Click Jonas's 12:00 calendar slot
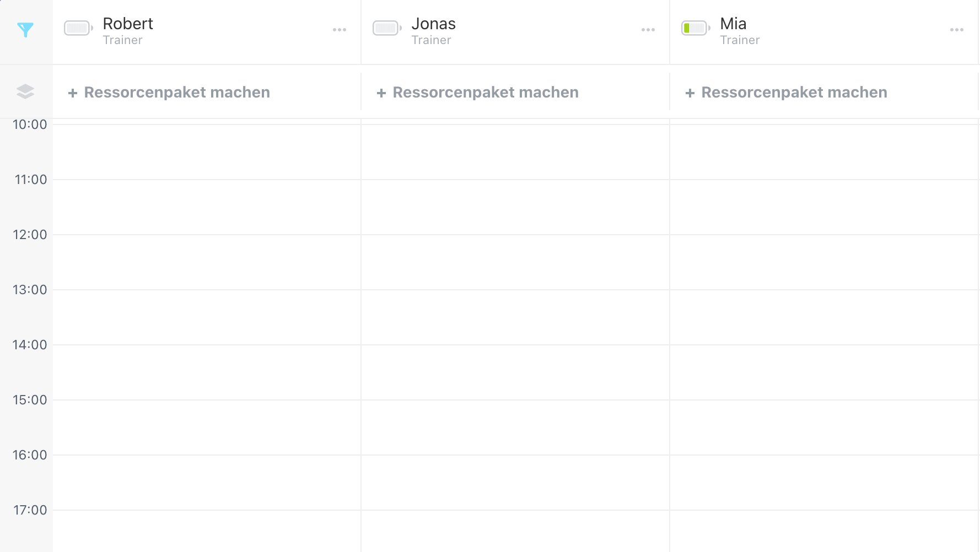 point(515,262)
